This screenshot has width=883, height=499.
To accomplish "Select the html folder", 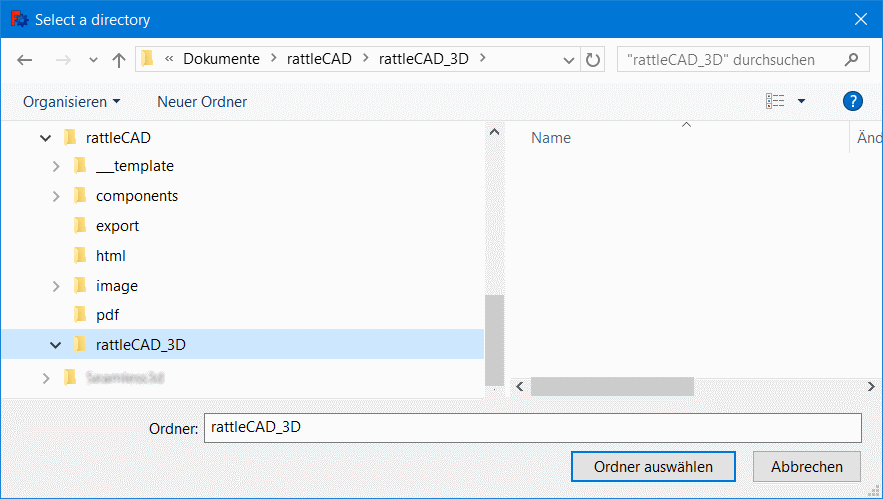I will pyautogui.click(x=110, y=256).
